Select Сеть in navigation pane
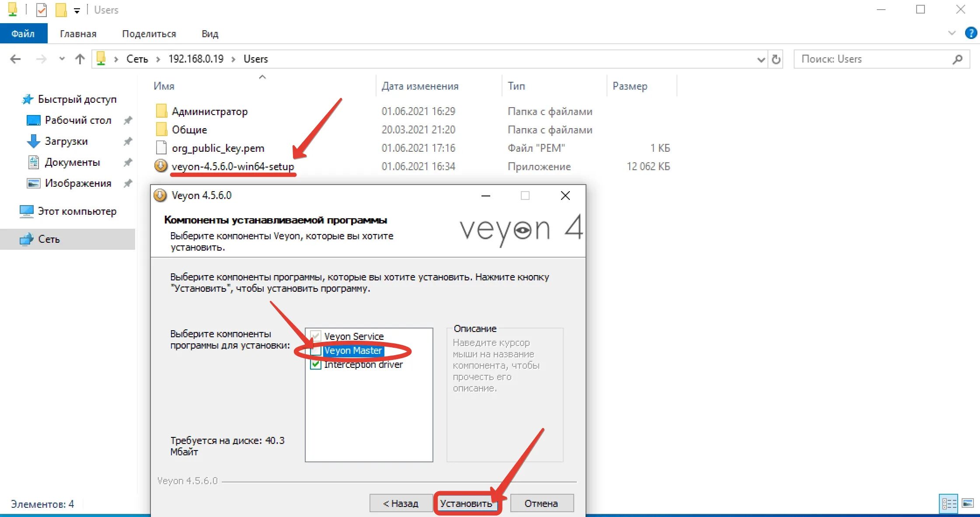 [49, 239]
